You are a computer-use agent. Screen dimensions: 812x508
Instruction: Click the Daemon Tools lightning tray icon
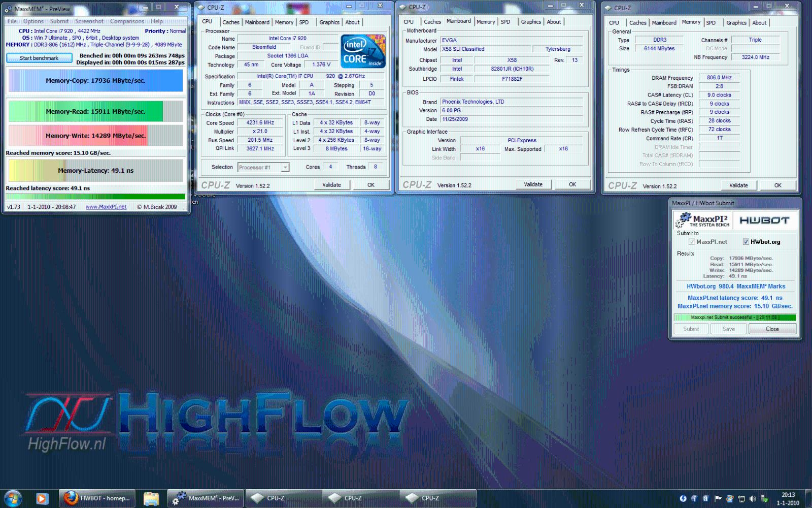683,499
